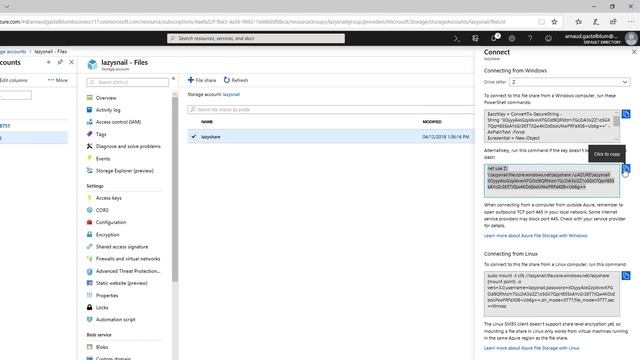This screenshot has width=640, height=360.
Task: Open Cloud Shell from the top bar
Action: click(457, 38)
